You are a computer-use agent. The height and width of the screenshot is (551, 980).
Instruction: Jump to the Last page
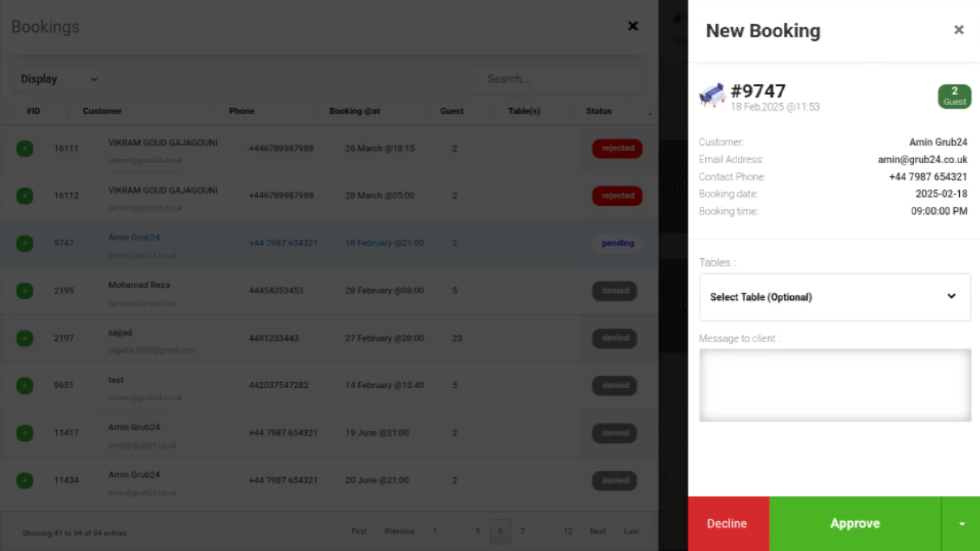[x=631, y=531]
